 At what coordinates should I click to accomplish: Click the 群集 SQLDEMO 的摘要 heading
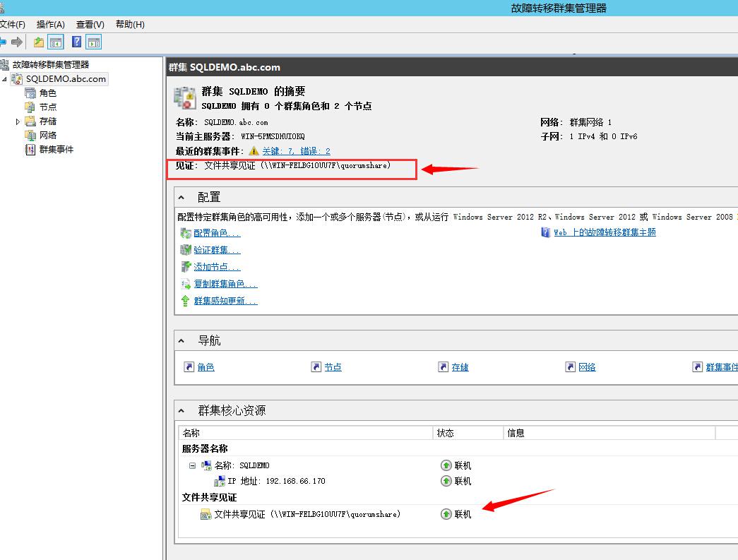(x=254, y=91)
